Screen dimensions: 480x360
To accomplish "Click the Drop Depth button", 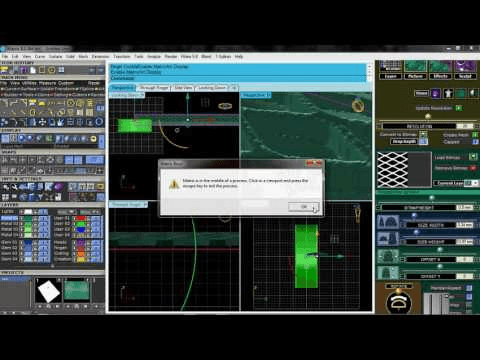I will coord(404,142).
